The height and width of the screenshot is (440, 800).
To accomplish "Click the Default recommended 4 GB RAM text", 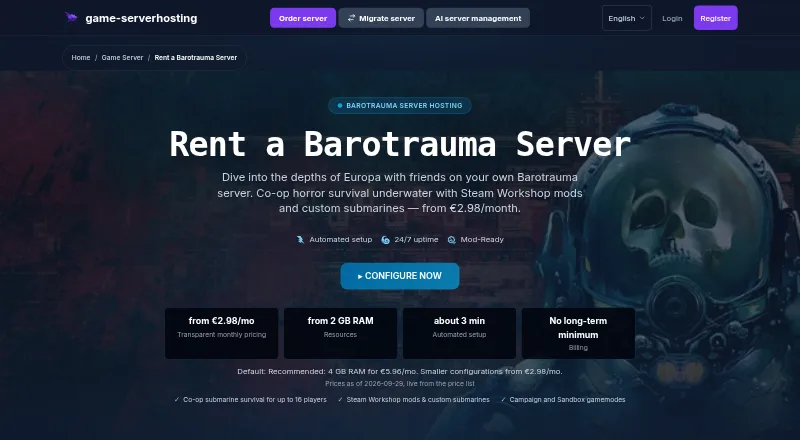I will [x=400, y=372].
